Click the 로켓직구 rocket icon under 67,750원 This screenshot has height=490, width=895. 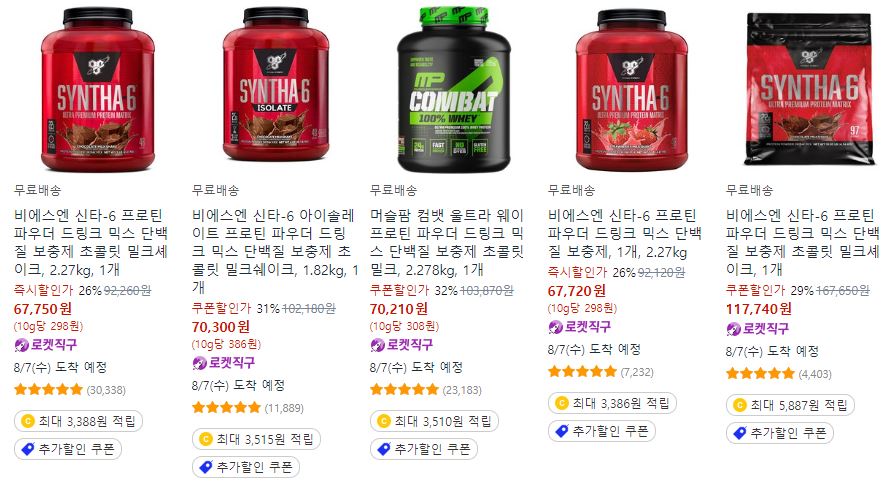21,345
